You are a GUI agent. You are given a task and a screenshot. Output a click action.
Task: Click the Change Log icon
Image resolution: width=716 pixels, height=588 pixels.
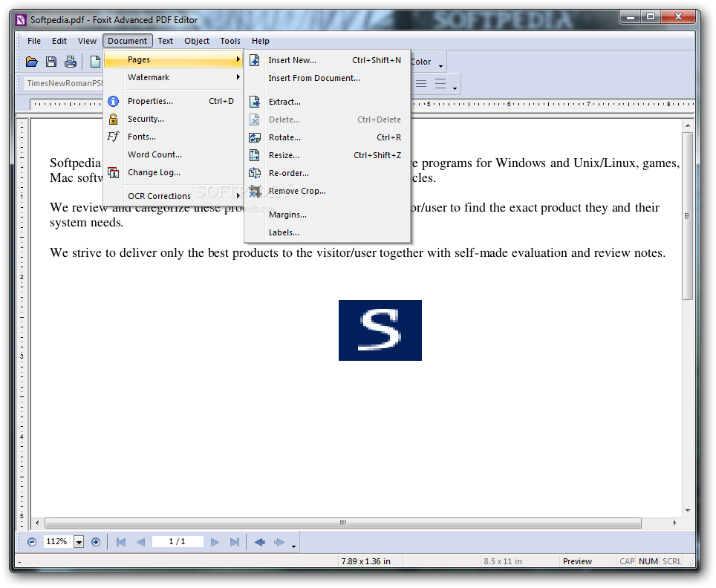click(x=113, y=172)
